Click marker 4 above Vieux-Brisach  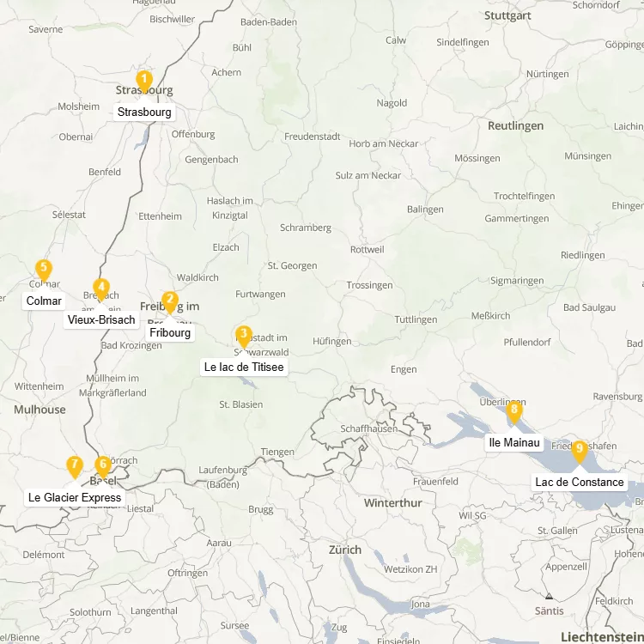click(101, 289)
